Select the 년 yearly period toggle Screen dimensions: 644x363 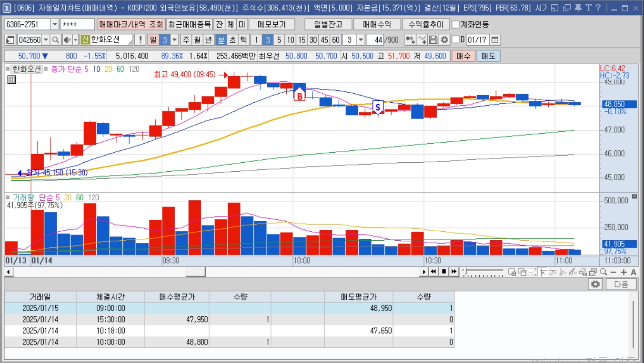(208, 40)
